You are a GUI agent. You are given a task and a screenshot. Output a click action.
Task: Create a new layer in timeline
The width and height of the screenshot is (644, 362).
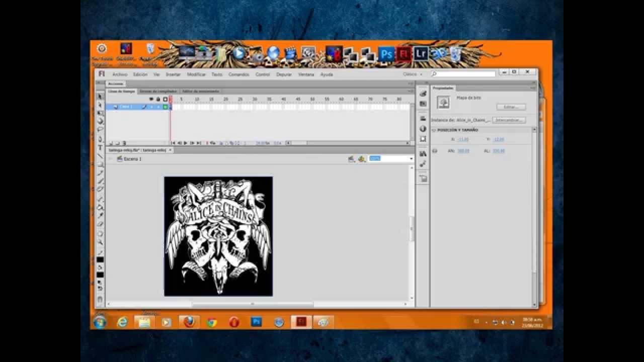110,143
